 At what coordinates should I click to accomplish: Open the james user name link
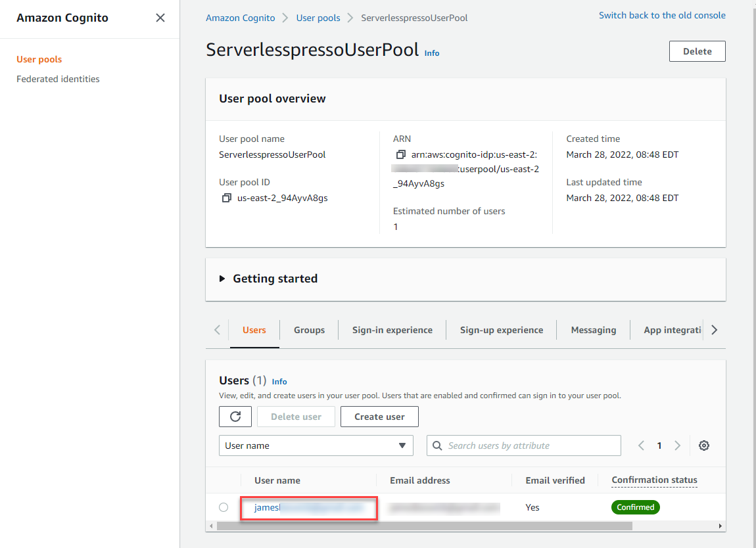click(x=308, y=507)
